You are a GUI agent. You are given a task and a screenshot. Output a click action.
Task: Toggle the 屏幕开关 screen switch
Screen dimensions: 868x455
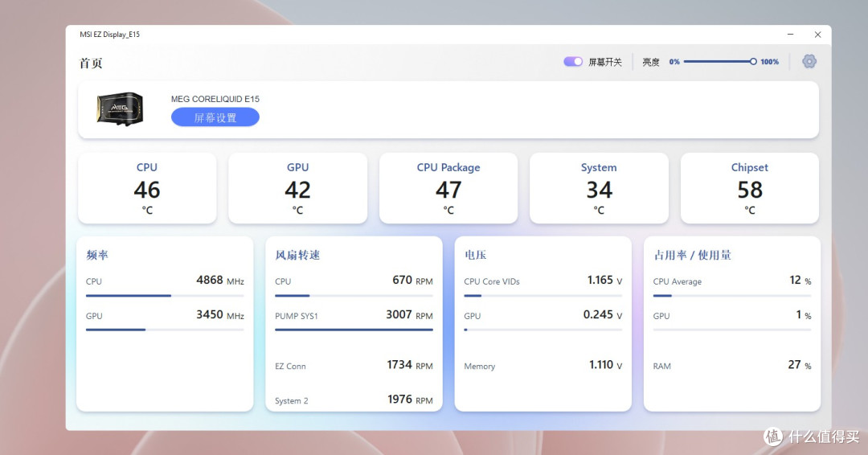573,61
